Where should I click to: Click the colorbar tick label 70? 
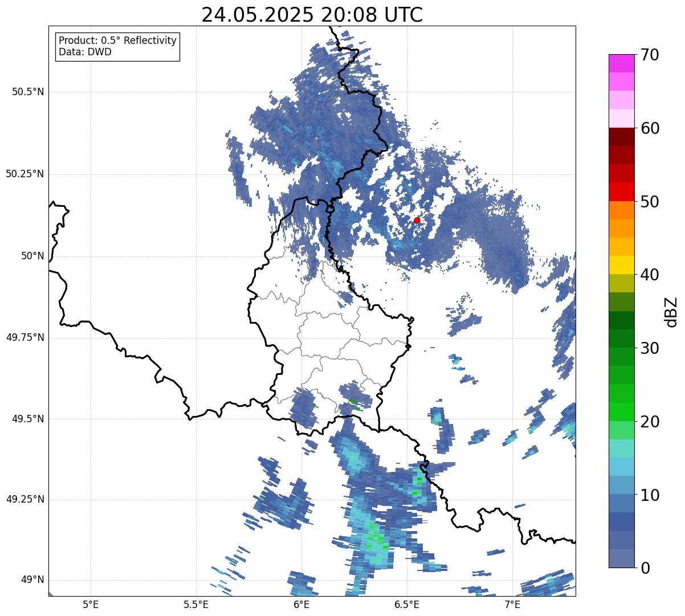(x=650, y=55)
